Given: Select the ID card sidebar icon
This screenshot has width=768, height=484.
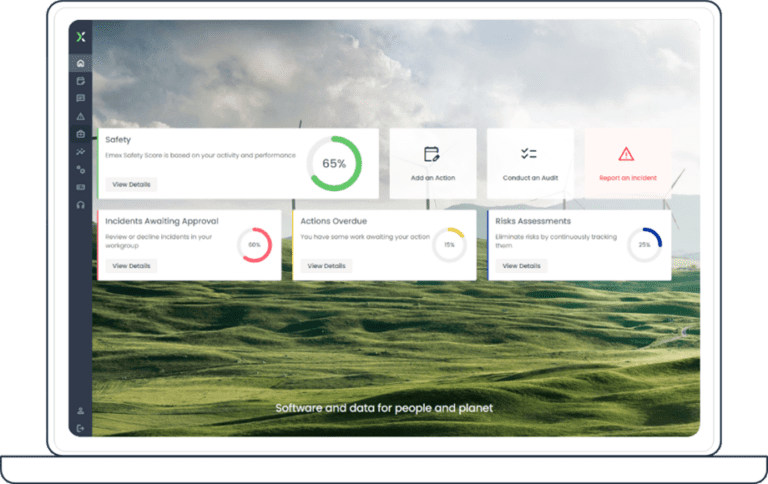Looking at the screenshot, I should [x=80, y=187].
